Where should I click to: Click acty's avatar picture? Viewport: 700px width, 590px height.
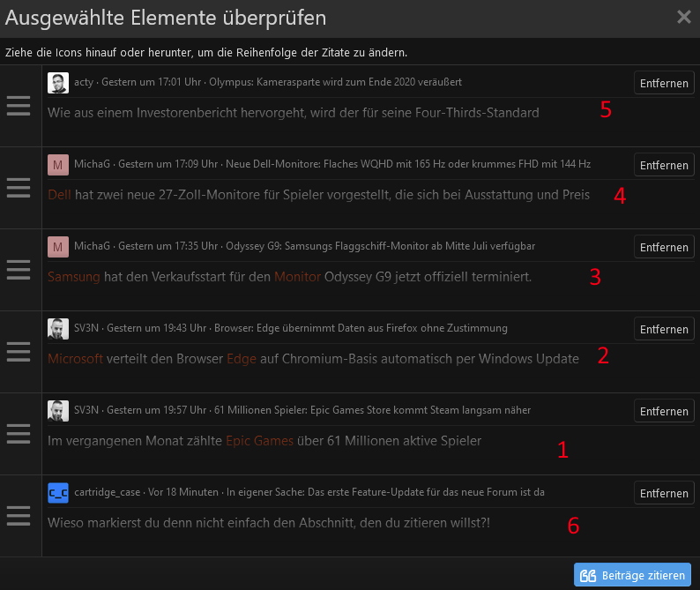pos(58,83)
